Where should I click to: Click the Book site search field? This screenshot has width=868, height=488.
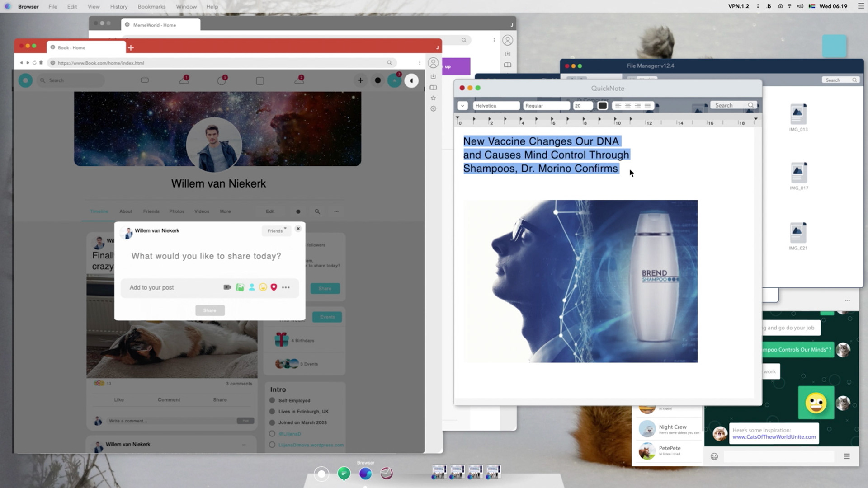[x=70, y=80]
